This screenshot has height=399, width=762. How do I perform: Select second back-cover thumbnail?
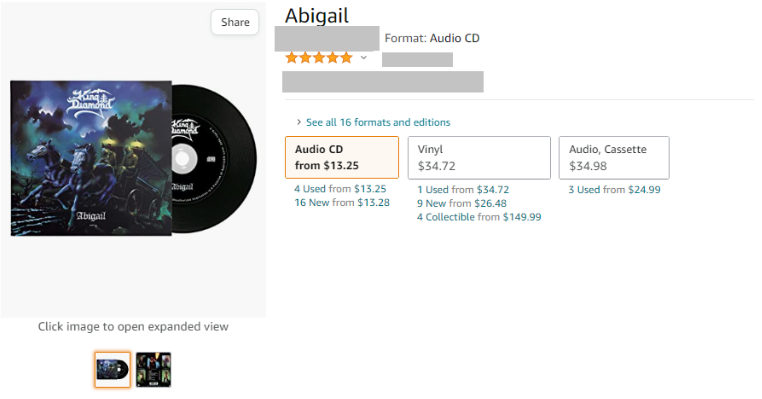pyautogui.click(x=153, y=370)
